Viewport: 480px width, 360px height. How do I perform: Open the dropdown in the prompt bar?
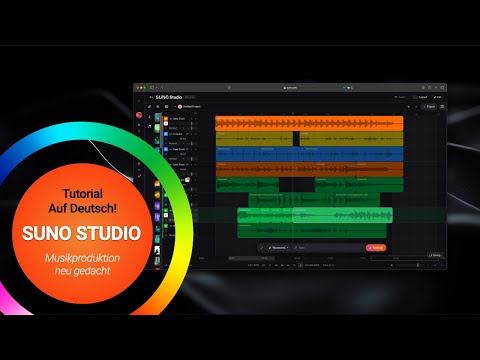pyautogui.click(x=279, y=248)
